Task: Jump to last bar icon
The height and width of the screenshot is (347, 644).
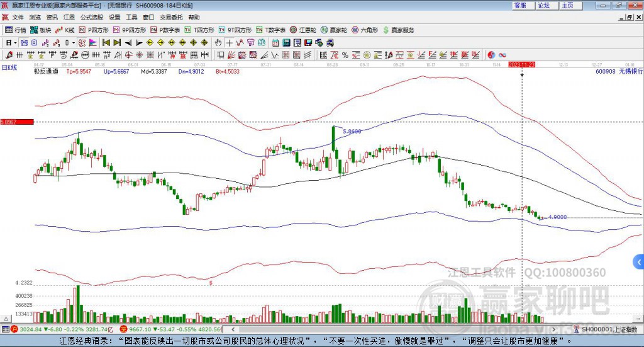Action: pos(117,43)
